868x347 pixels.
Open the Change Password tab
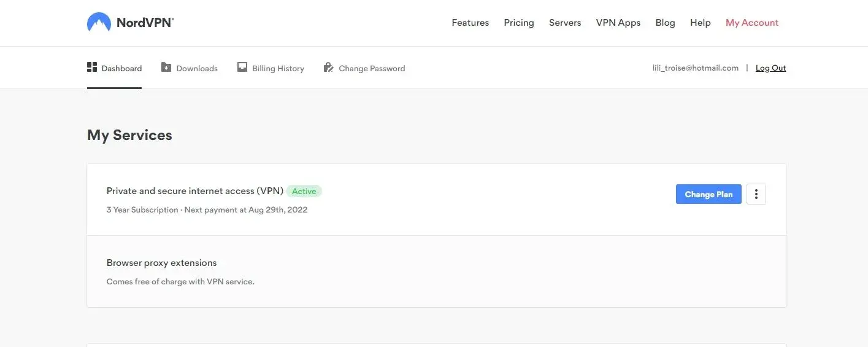point(364,68)
